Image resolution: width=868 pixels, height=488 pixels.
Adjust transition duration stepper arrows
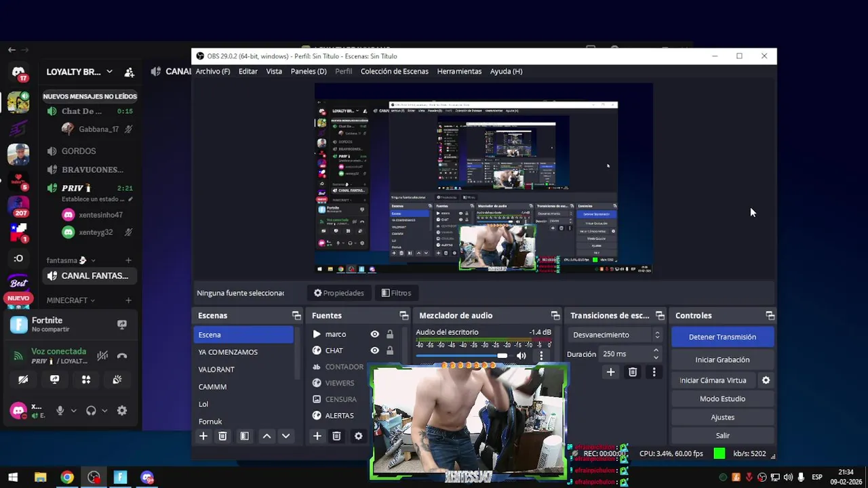pyautogui.click(x=656, y=354)
